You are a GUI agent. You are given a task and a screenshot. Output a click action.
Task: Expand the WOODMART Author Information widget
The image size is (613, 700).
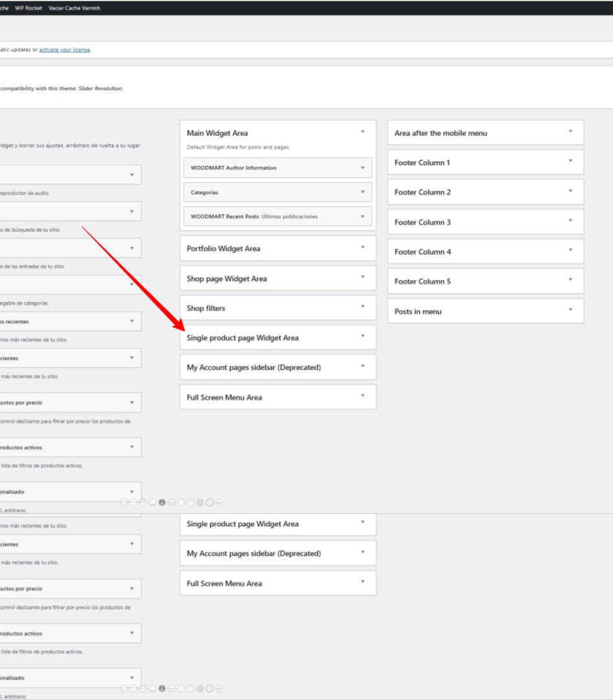point(362,168)
